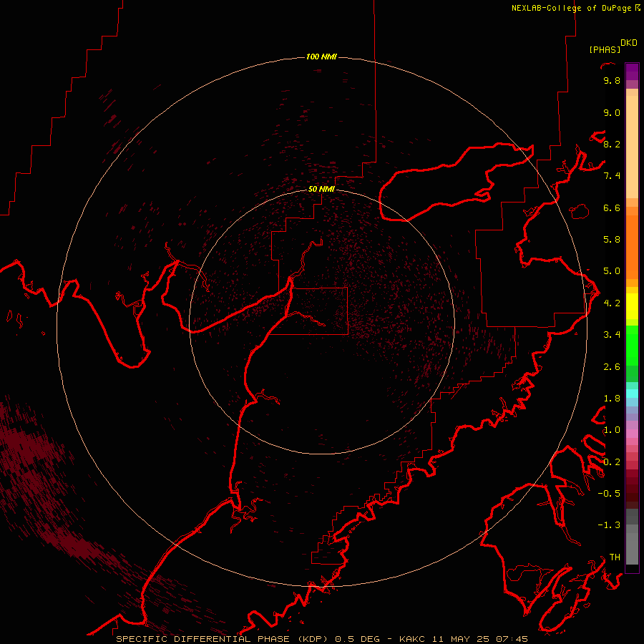Pick the purple band atop the color bar
The height and width of the screenshot is (644, 644).
[632, 72]
